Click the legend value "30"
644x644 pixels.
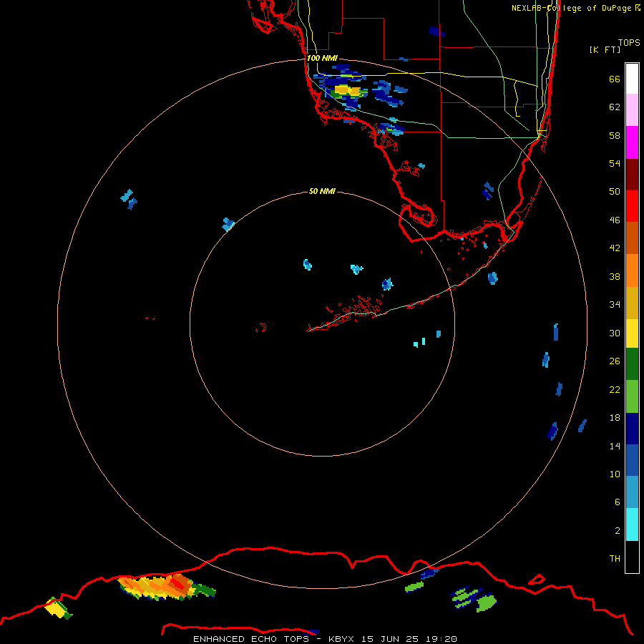[615, 333]
